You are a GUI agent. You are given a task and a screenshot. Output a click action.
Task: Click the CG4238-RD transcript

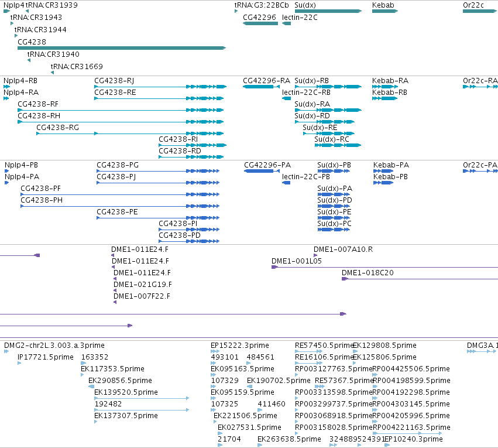[191, 157]
